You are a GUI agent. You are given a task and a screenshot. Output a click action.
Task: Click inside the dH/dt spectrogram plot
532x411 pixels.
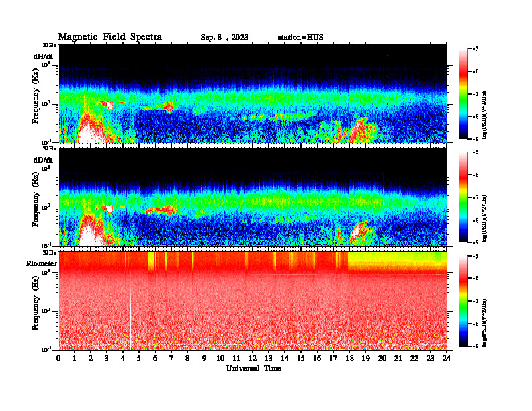253,93
